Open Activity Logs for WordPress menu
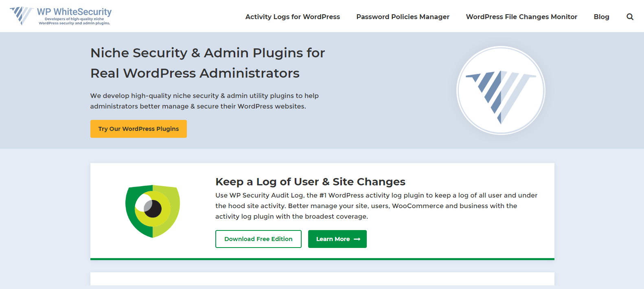Image resolution: width=644 pixels, height=289 pixels. click(293, 17)
